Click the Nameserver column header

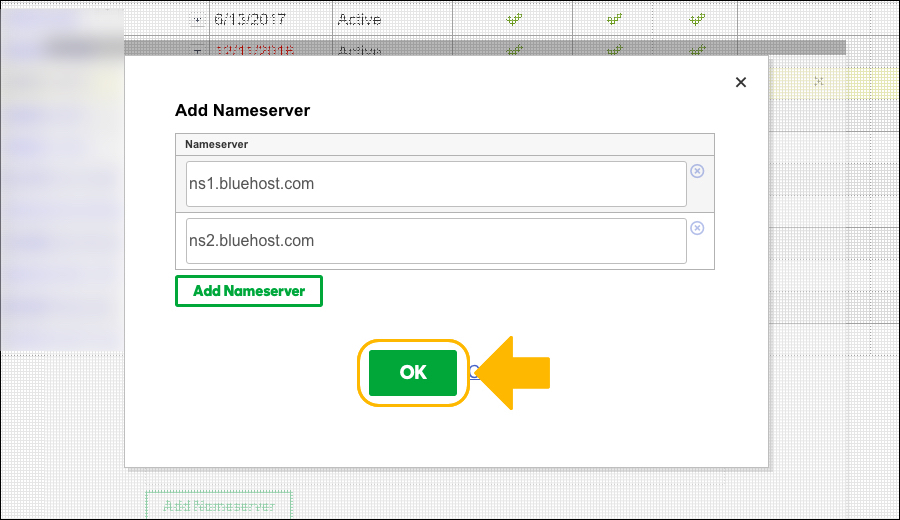[216, 145]
